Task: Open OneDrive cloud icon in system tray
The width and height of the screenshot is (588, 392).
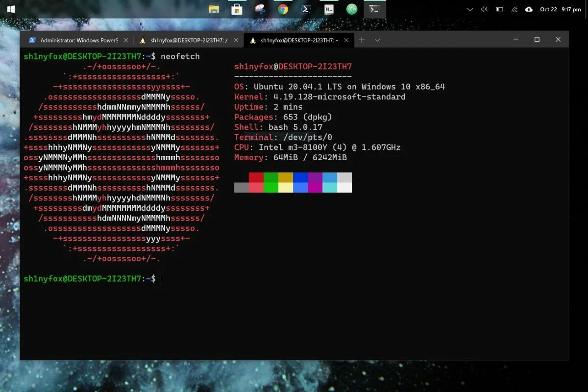Action: [x=528, y=9]
